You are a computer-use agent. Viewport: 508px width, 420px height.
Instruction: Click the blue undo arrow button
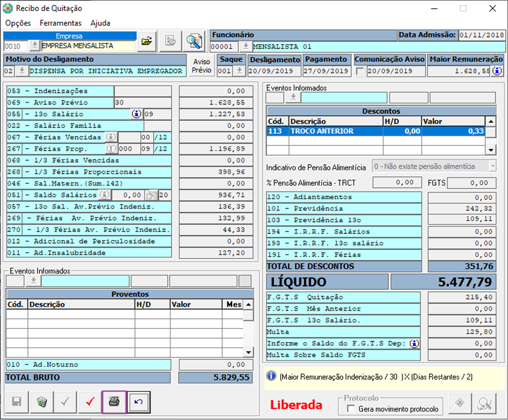(x=138, y=402)
